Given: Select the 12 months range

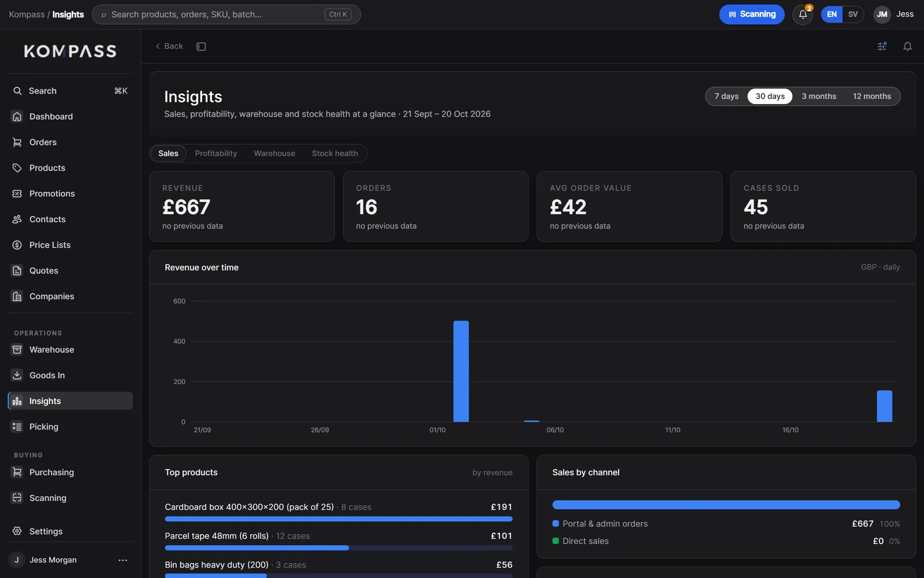Looking at the screenshot, I should click(x=872, y=97).
